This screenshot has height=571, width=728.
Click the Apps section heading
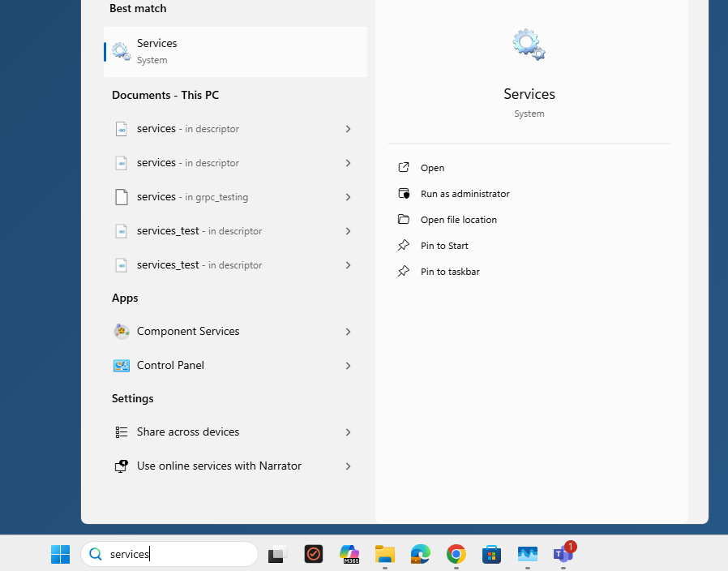[x=125, y=298]
